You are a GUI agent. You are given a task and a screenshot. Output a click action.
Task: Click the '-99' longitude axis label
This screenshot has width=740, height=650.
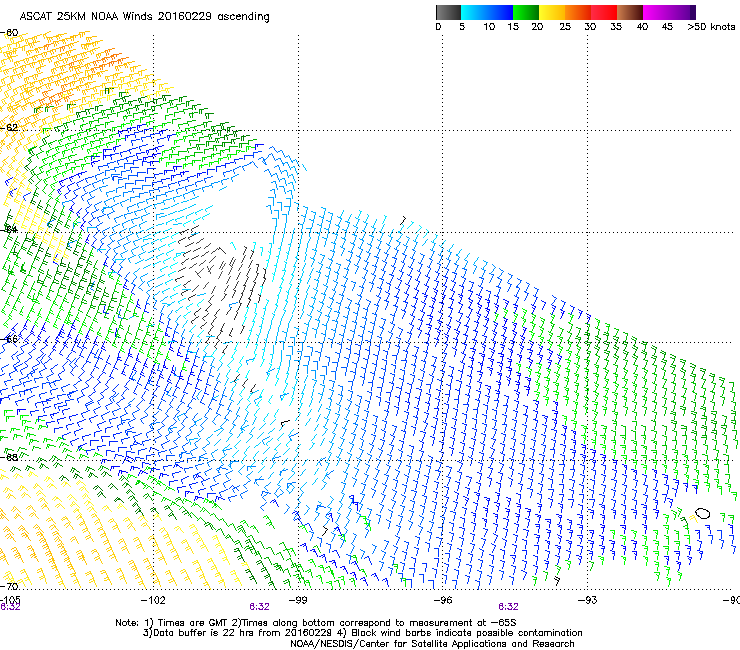coord(298,600)
